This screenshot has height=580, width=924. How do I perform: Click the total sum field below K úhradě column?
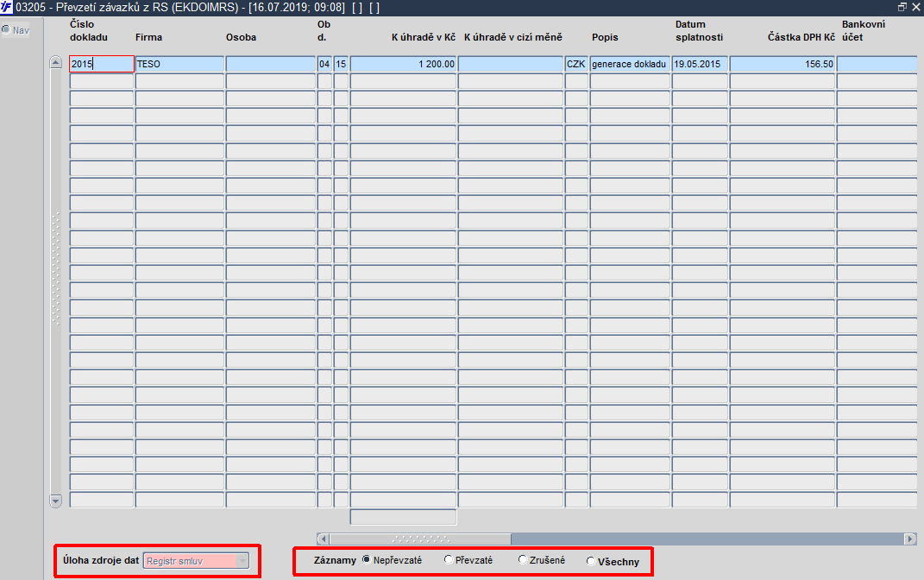pyautogui.click(x=403, y=517)
